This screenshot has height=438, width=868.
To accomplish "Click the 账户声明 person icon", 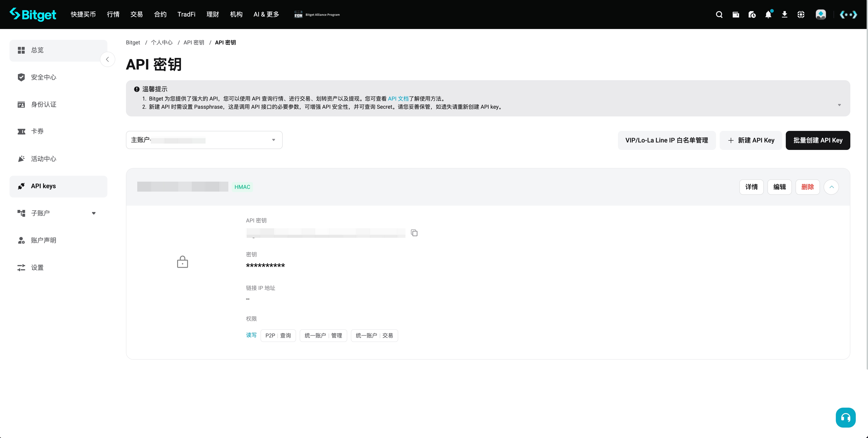I will pos(21,240).
